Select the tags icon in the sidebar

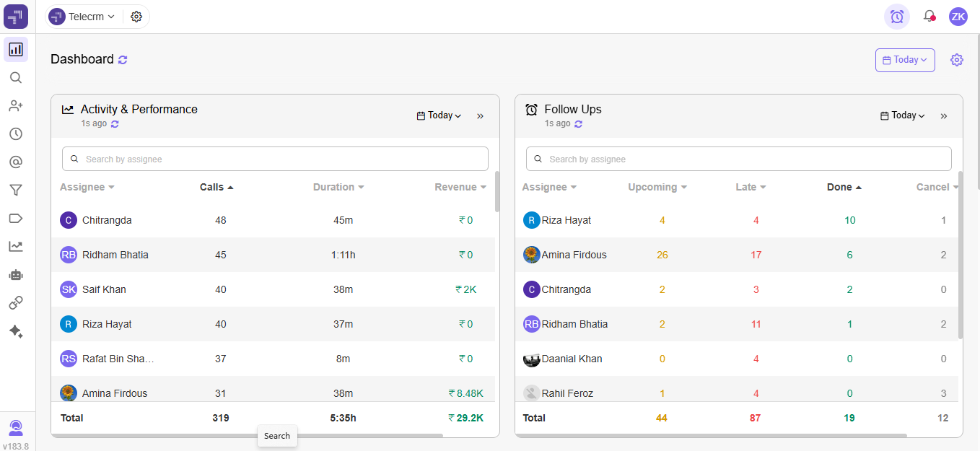pos(16,218)
